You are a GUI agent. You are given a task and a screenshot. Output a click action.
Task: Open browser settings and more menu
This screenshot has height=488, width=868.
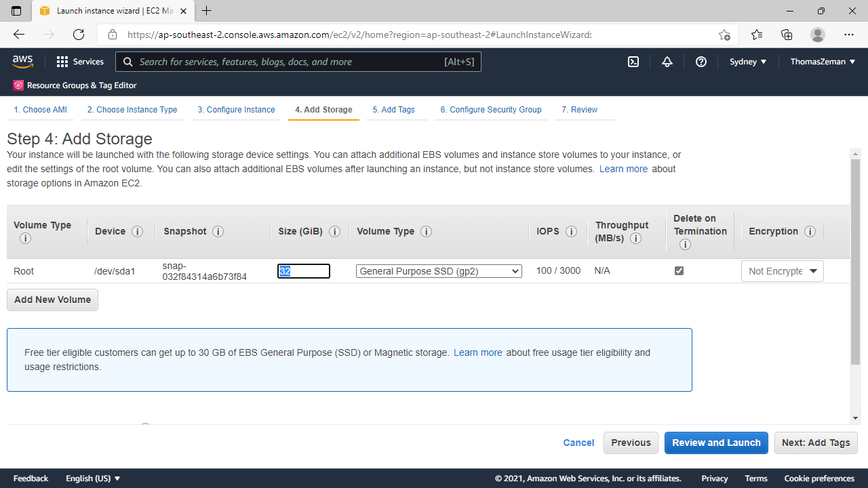[849, 35]
